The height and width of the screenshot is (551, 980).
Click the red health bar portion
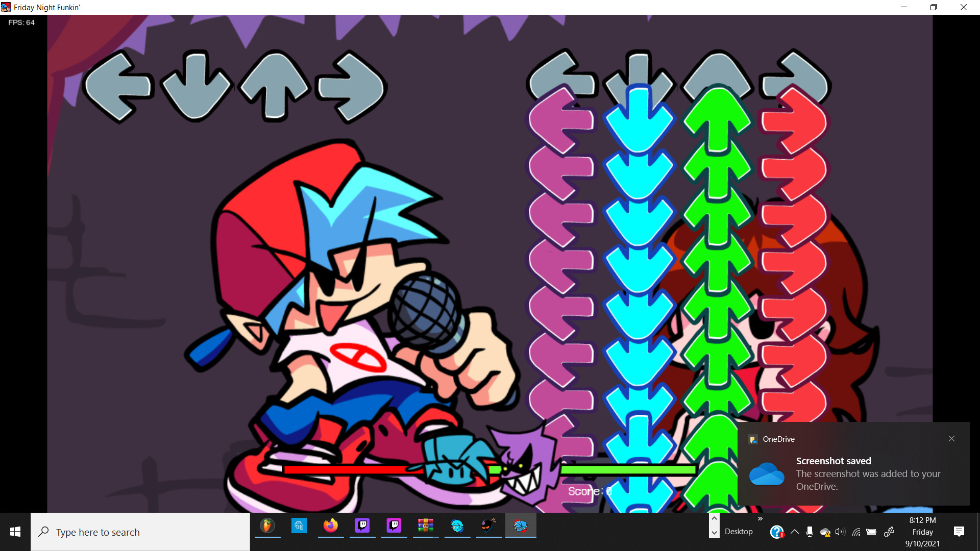[352, 470]
